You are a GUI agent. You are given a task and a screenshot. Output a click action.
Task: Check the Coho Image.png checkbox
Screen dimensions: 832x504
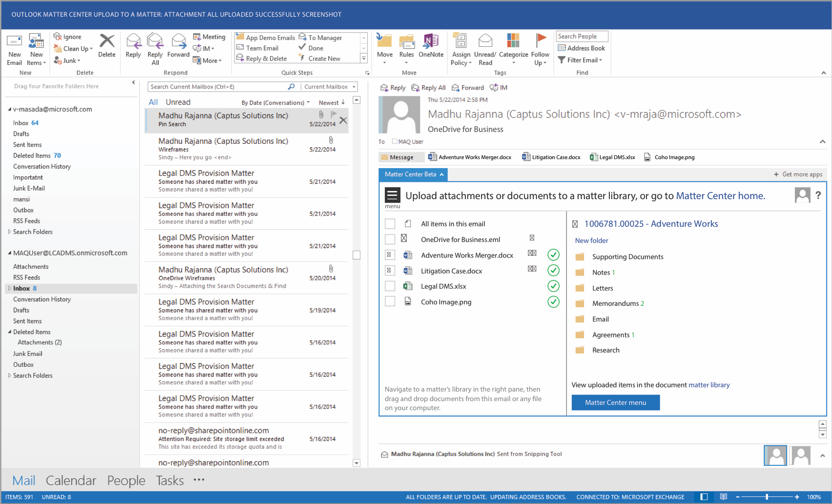[390, 302]
